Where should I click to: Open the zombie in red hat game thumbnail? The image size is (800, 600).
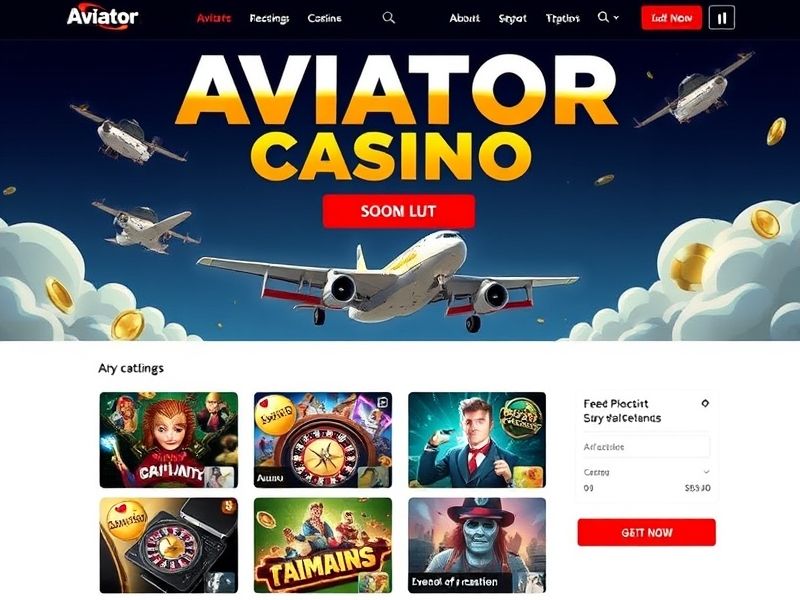(477, 545)
